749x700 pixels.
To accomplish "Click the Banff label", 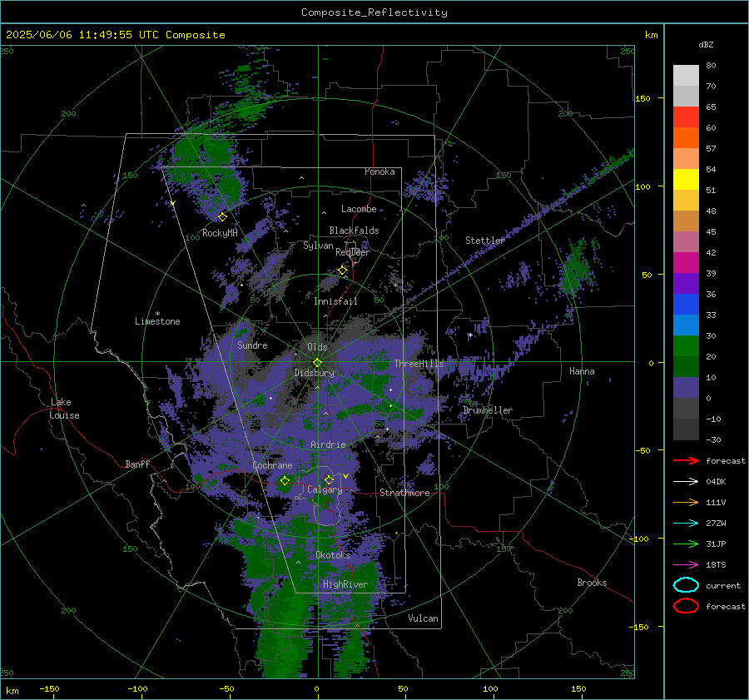I will 137,464.
